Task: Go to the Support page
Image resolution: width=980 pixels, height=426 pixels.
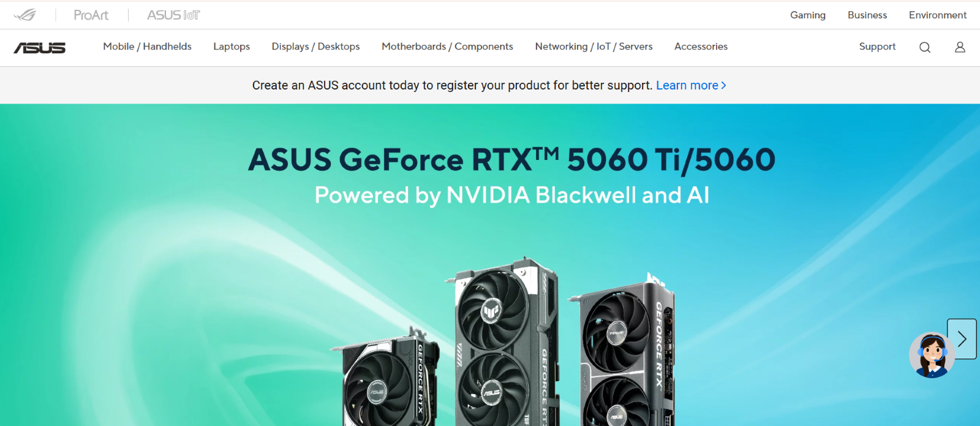Action: click(x=877, y=47)
